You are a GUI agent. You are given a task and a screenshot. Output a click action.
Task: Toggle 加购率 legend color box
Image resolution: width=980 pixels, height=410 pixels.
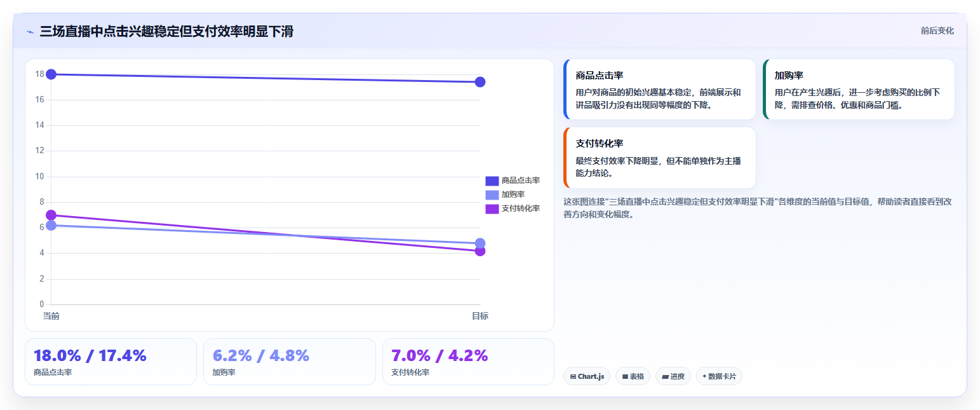[x=492, y=195]
